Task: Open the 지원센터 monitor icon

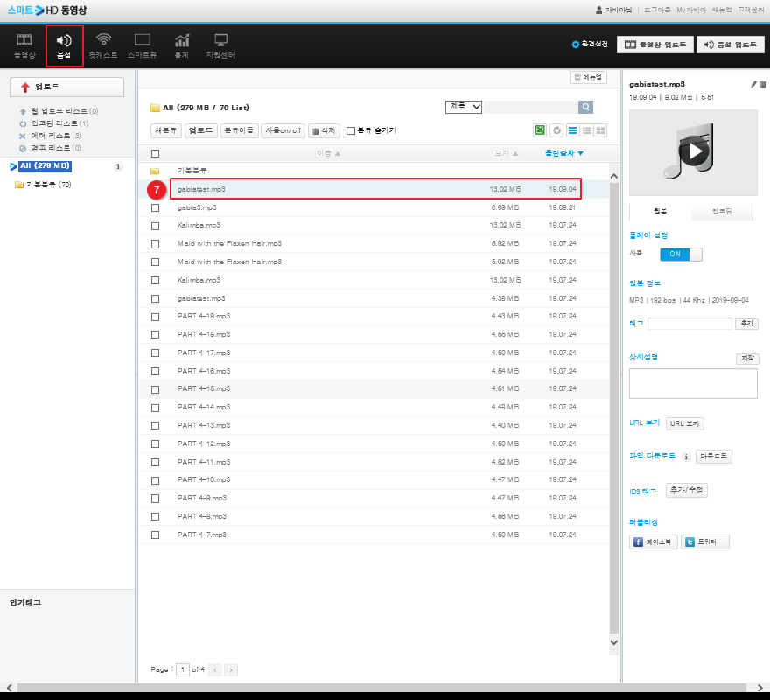Action: pyautogui.click(x=220, y=39)
